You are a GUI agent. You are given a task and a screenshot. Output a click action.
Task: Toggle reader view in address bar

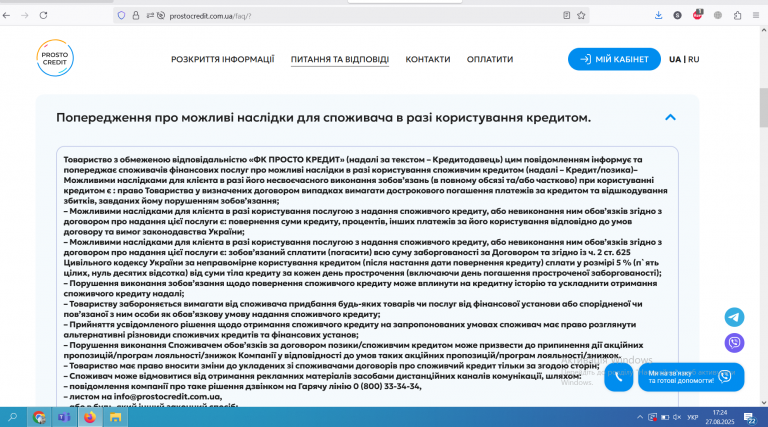point(566,16)
